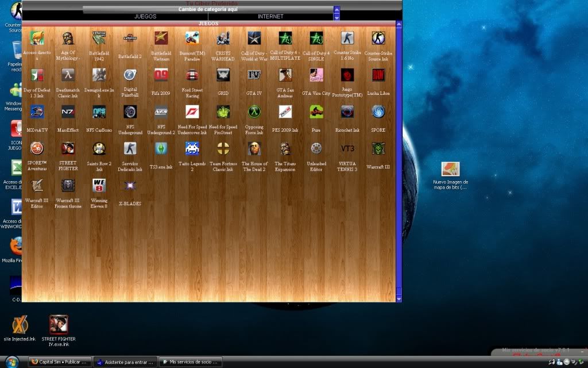Click the games panel vertical scrollbar
The height and width of the screenshot is (368, 588).
point(399,161)
